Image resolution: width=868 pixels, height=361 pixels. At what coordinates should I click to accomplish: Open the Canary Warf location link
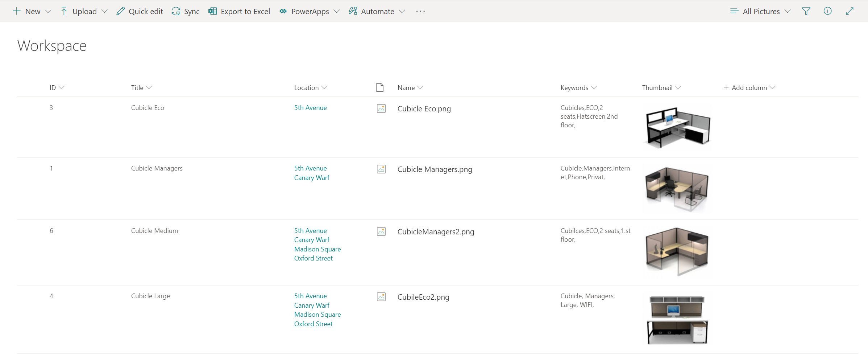tap(312, 177)
